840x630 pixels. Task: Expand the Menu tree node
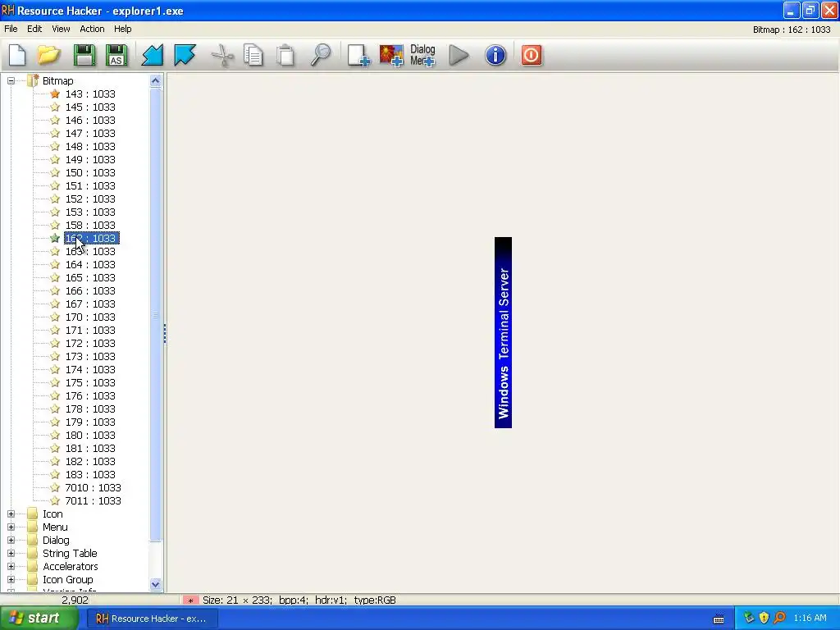pos(11,527)
